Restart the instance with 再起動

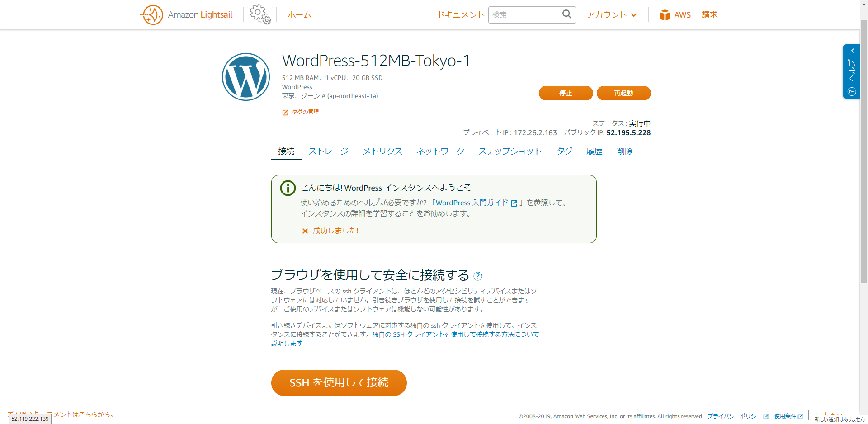tap(623, 93)
